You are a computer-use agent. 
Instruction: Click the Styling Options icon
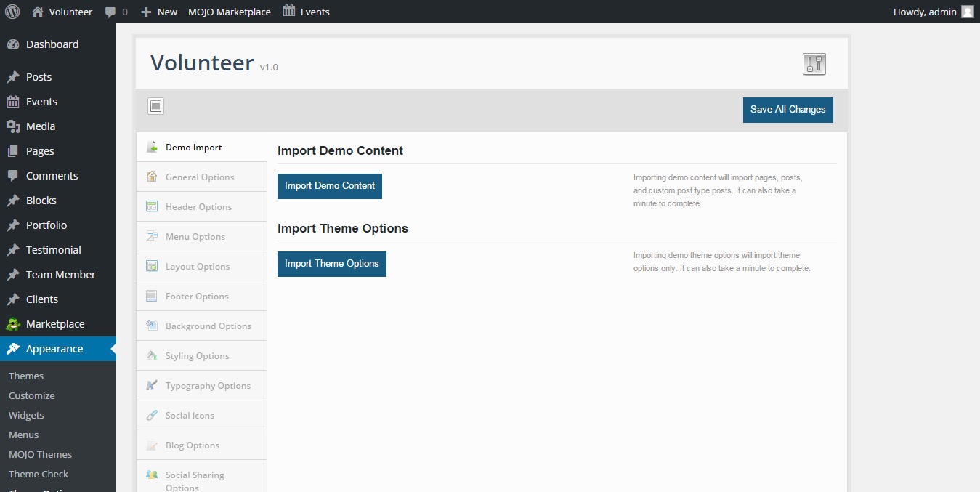152,355
